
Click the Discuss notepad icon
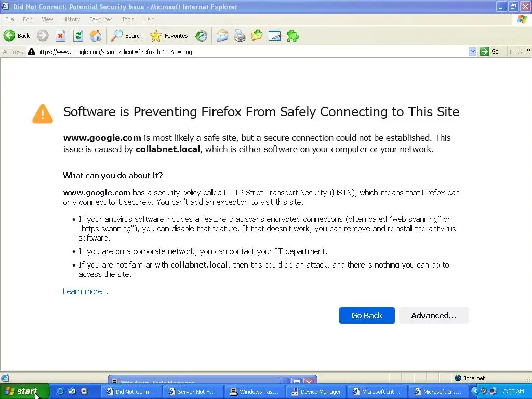[x=274, y=36]
